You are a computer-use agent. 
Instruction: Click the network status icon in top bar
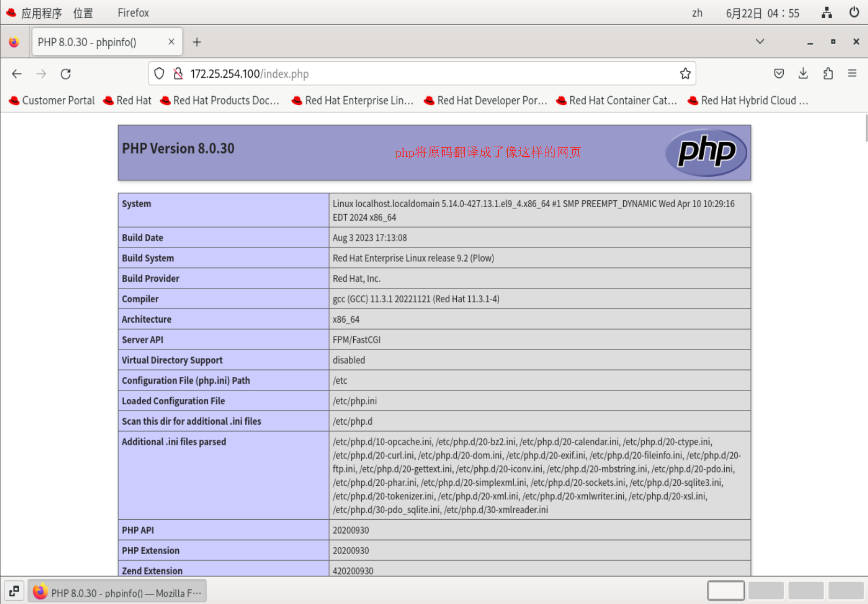(826, 12)
